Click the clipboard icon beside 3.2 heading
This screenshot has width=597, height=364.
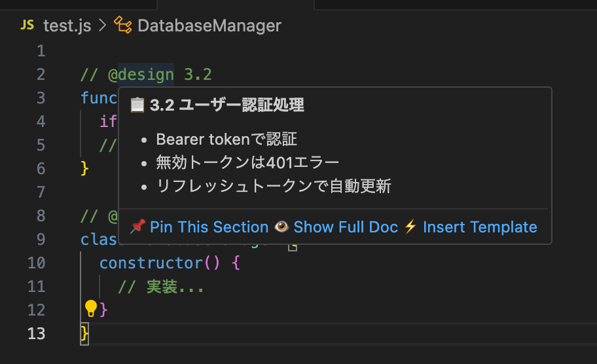pyautogui.click(x=137, y=105)
